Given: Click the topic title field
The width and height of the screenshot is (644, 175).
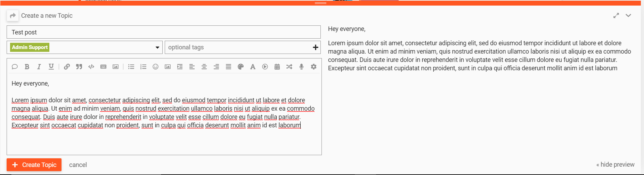Looking at the screenshot, I should 163,32.
